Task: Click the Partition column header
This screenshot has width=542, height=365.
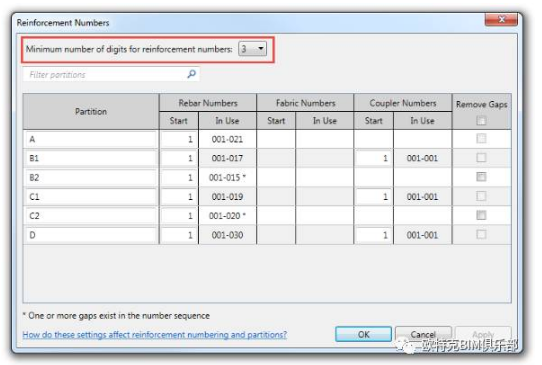Action: pos(91,112)
